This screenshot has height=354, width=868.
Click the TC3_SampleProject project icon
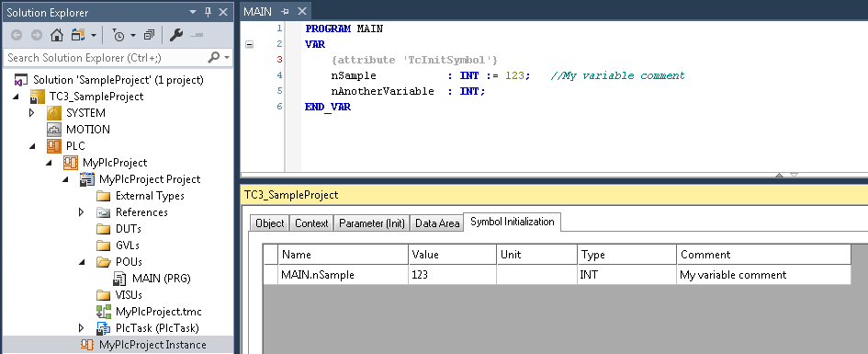37,97
